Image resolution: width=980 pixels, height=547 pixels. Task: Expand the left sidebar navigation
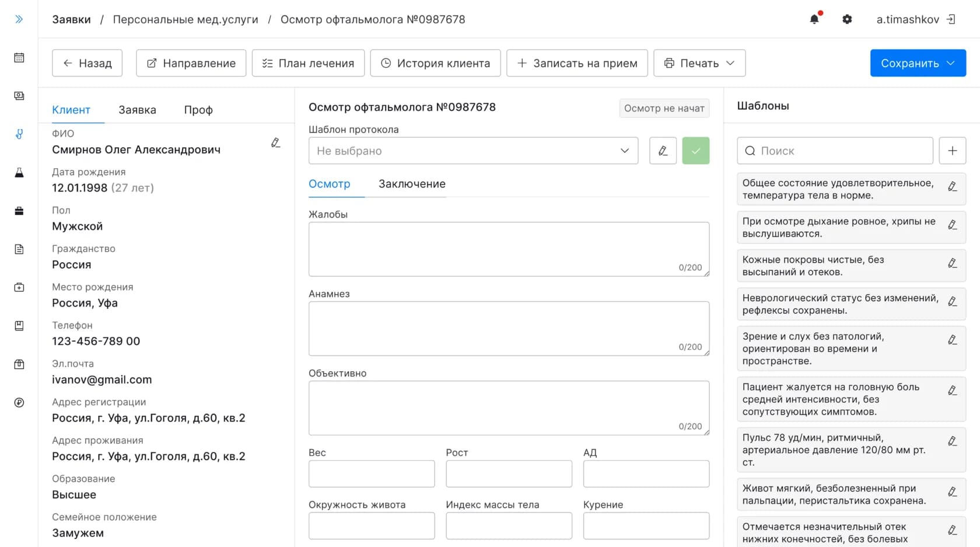(x=19, y=19)
